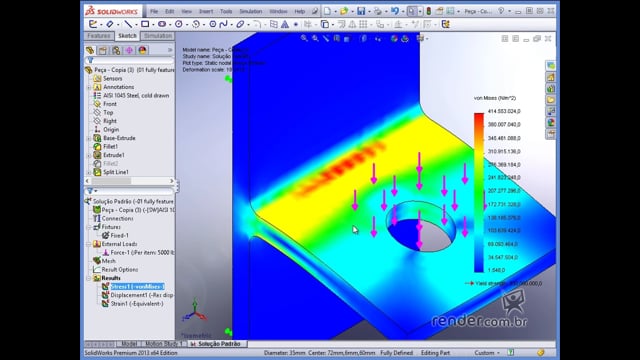Click the coordinate triad in the viewport

pyautogui.click(x=195, y=311)
